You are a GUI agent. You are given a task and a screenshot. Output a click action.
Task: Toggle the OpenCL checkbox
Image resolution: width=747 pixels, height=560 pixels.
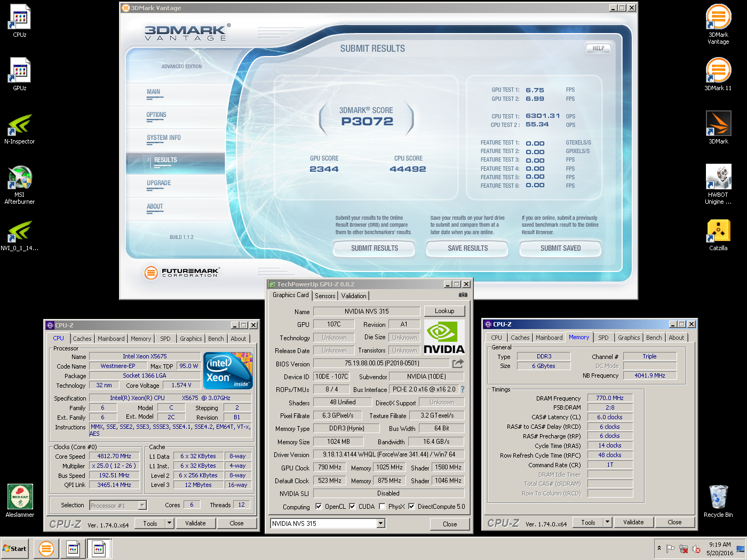tap(319, 507)
